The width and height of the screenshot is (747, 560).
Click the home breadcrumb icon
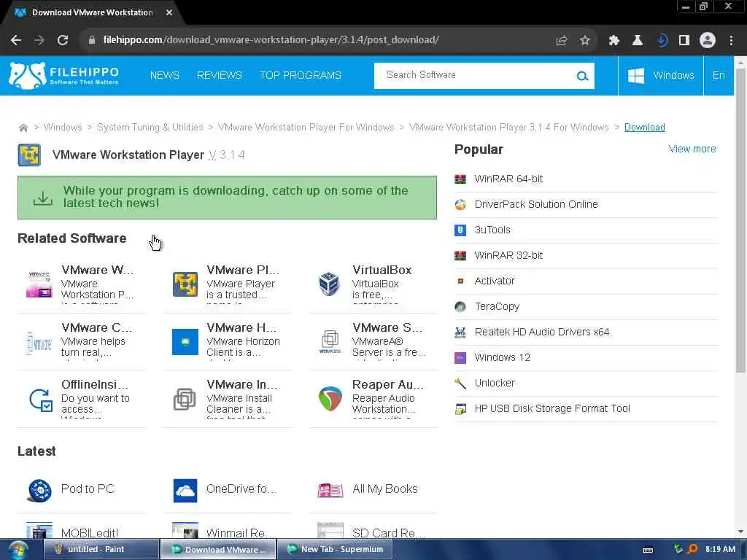pyautogui.click(x=23, y=128)
